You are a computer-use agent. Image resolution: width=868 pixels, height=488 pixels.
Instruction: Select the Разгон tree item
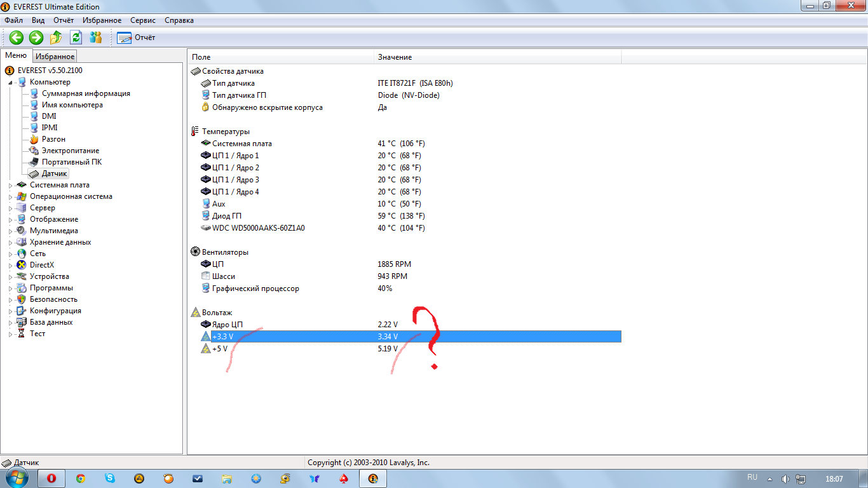(53, 139)
